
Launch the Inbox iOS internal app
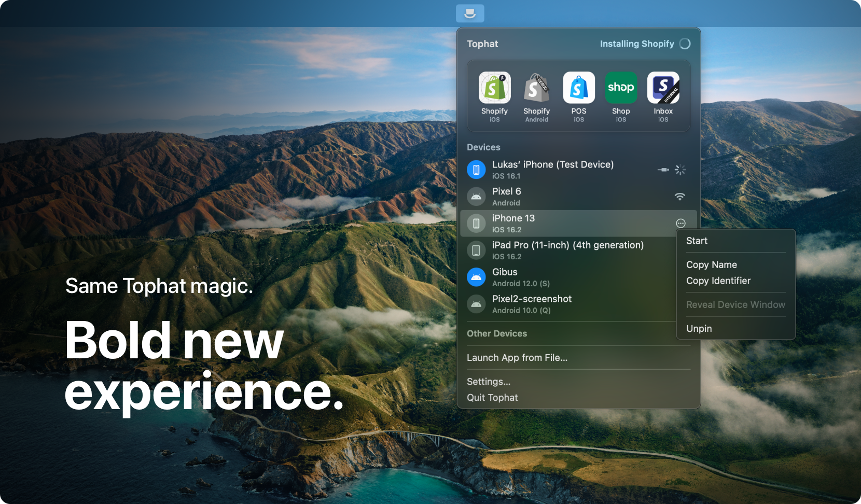tap(663, 88)
